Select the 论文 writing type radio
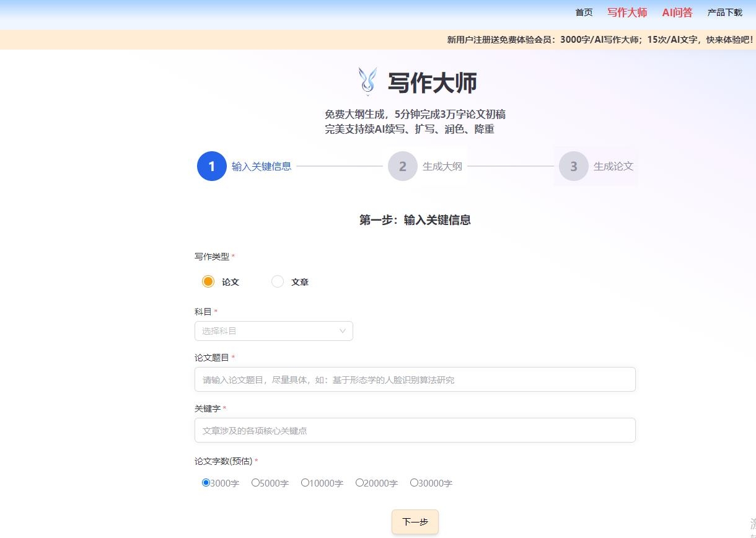This screenshot has width=756, height=538. [x=208, y=281]
